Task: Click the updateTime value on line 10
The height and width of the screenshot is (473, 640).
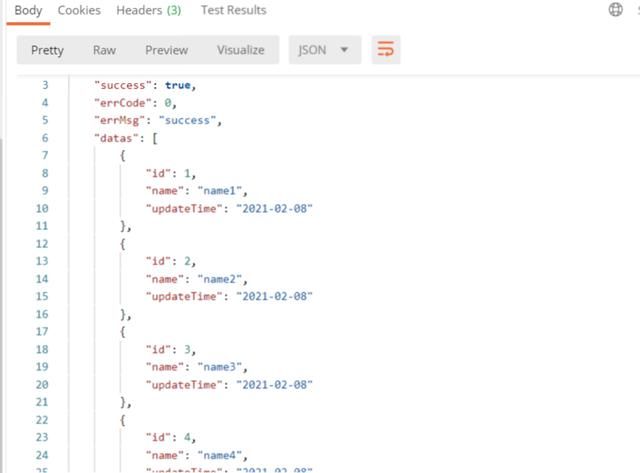Action: pos(275,208)
